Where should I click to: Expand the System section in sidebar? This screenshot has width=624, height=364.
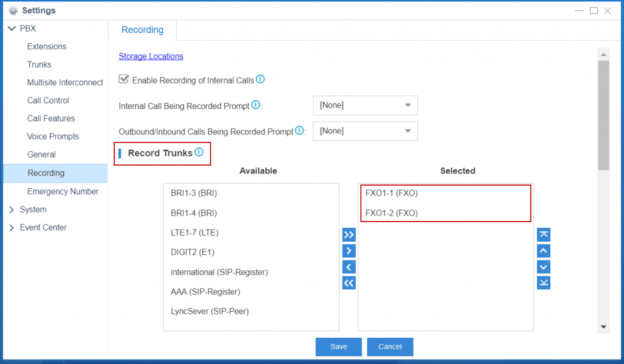[x=12, y=209]
